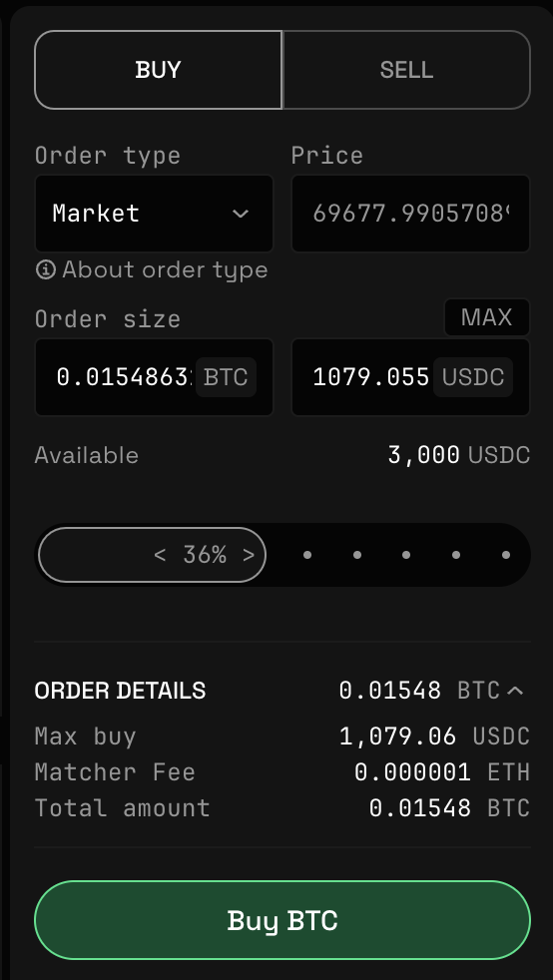Screen dimensions: 553x980
Task: Open the About order type link
Action: 165,270
